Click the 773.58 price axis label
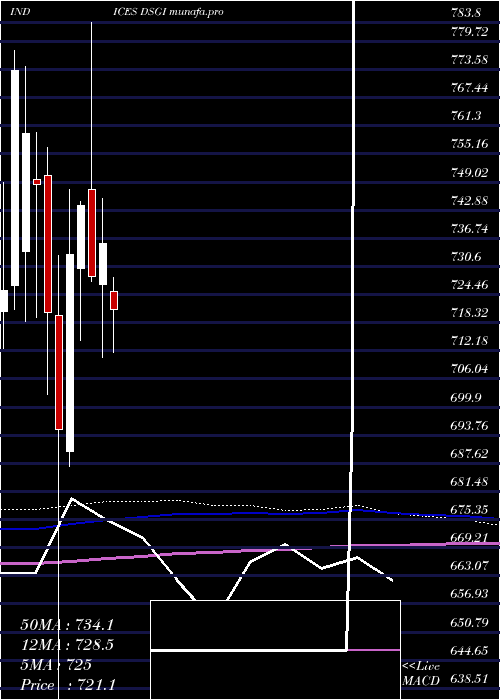This screenshot has height=700, width=500. (x=469, y=59)
